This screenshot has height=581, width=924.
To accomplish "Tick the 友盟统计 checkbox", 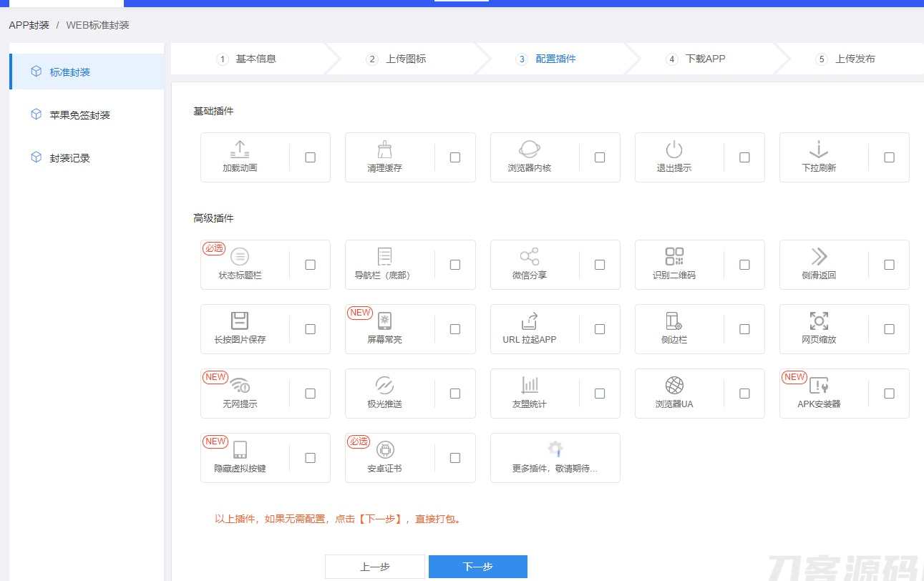I will coord(600,394).
